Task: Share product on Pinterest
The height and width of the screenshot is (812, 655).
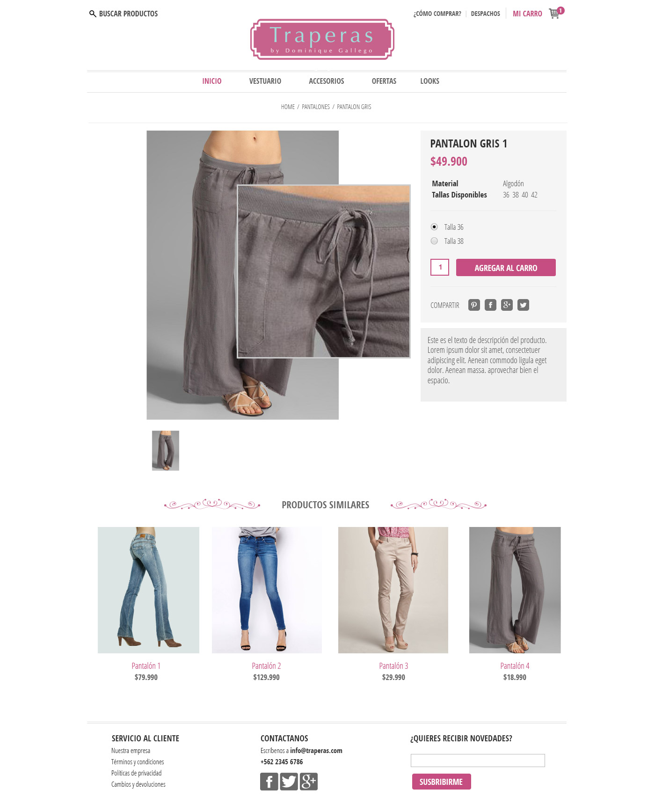Action: click(474, 305)
